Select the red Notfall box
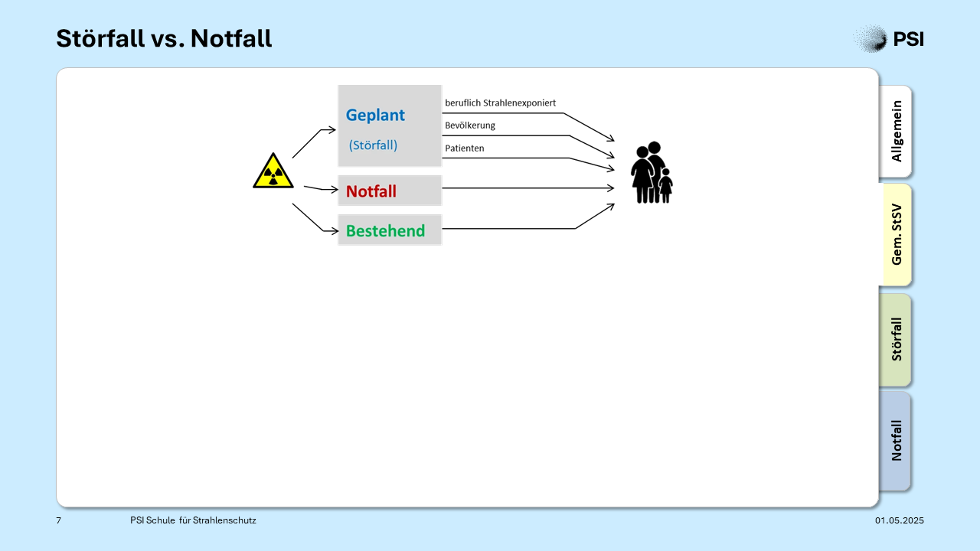This screenshot has height=551, width=980. tap(390, 191)
